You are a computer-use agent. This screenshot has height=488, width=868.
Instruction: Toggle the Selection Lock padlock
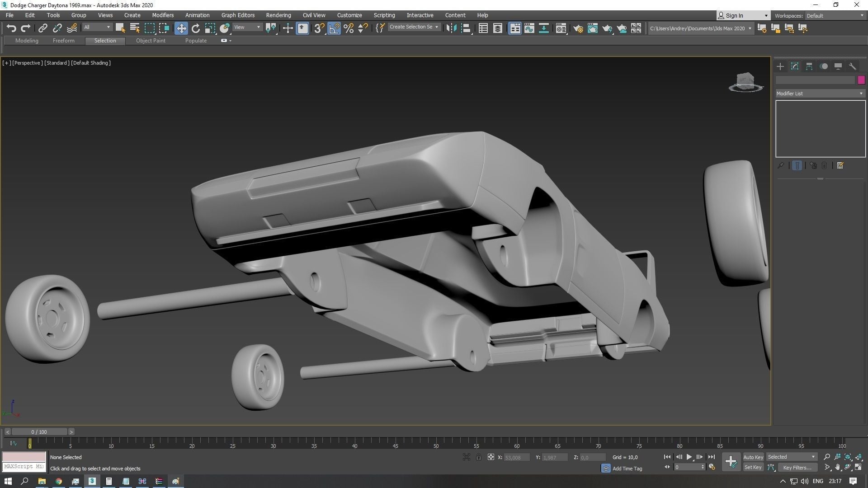478,457
